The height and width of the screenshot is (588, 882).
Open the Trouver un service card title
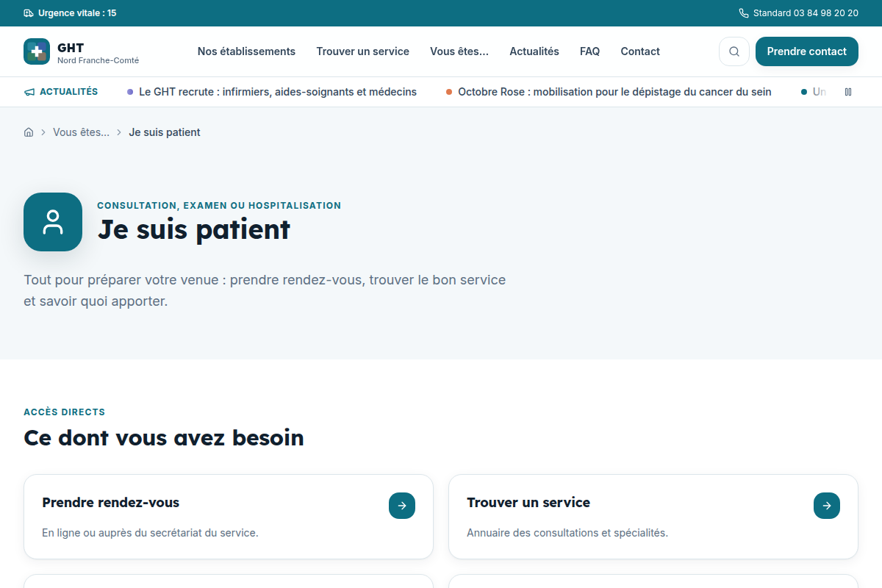[528, 503]
